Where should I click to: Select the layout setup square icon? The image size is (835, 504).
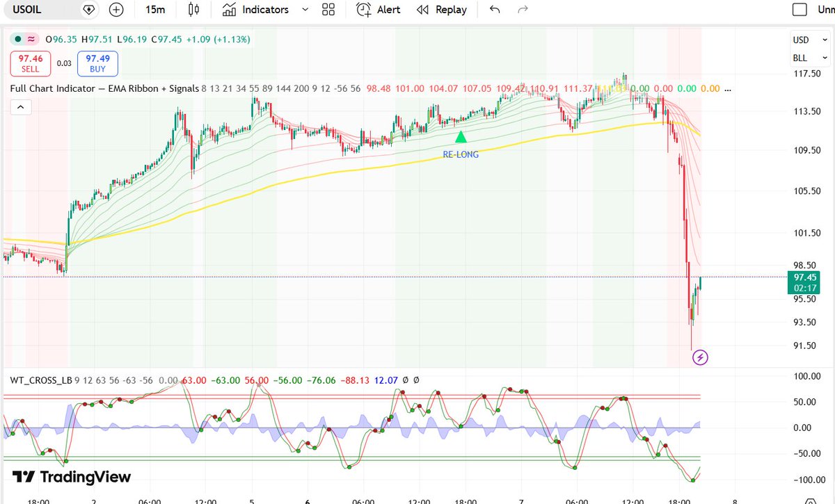point(800,10)
